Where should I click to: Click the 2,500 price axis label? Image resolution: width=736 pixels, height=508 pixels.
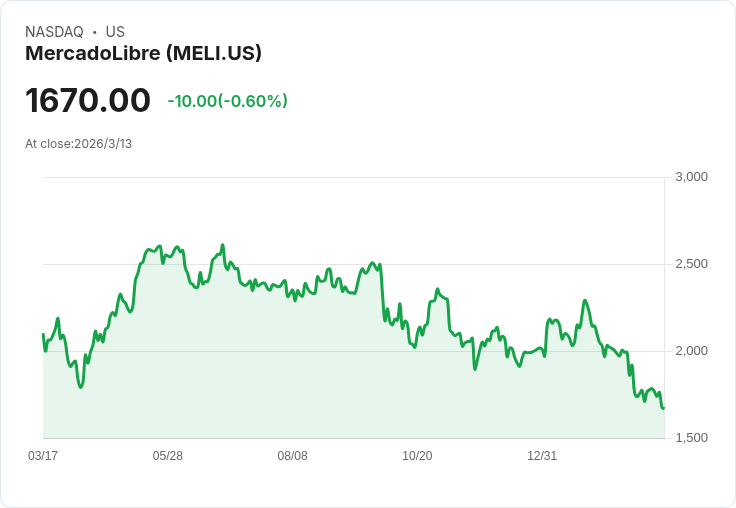coord(691,264)
